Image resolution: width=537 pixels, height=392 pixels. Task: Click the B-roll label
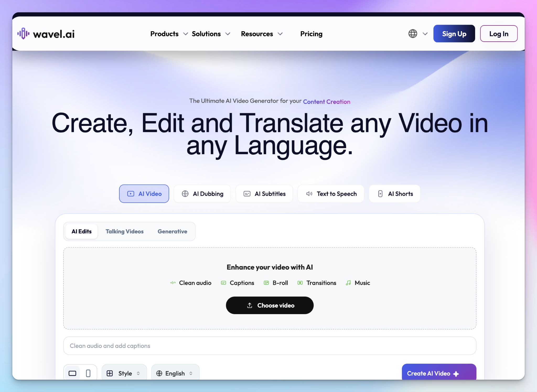coord(280,283)
